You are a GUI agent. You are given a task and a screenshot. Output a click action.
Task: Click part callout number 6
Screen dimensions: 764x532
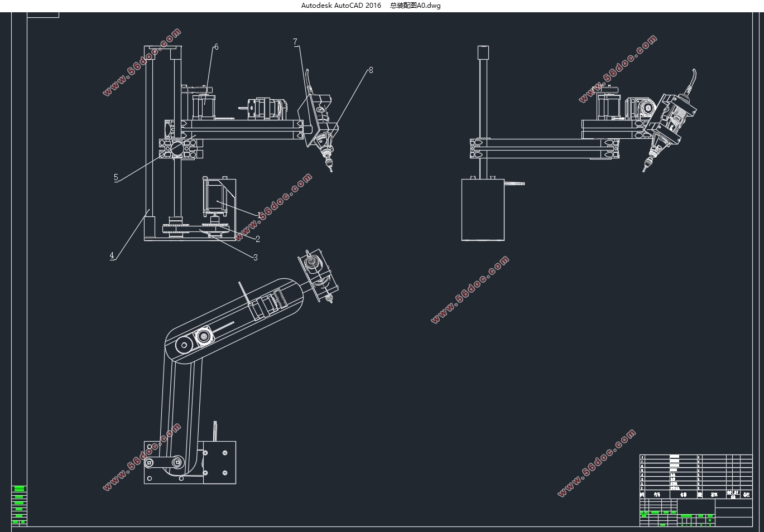tap(216, 47)
